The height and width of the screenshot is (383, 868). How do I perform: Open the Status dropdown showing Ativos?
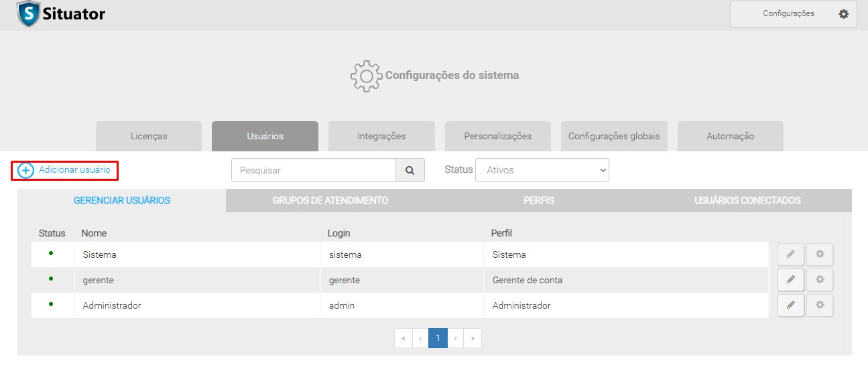pos(542,170)
